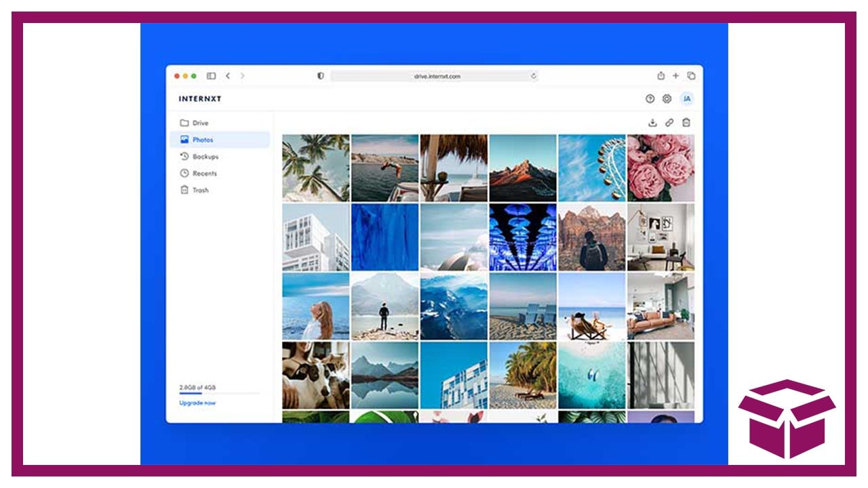Go back with the browser arrow
The image size is (868, 488).
[x=228, y=76]
